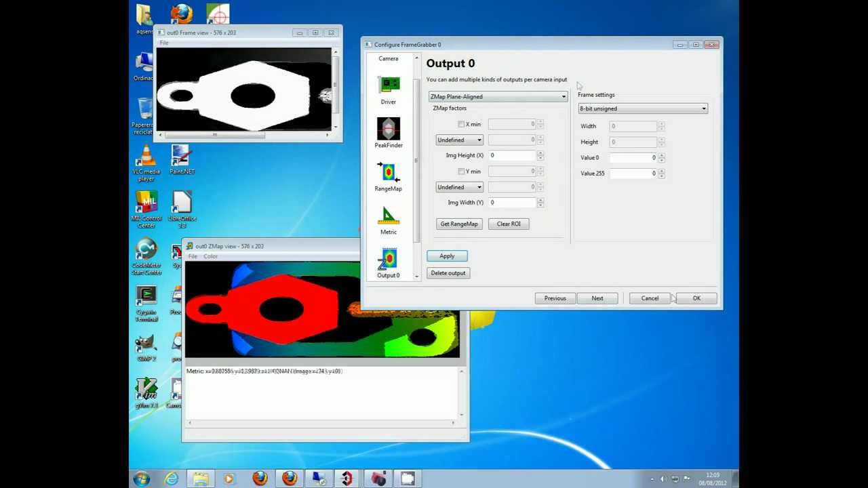868x488 pixels.
Task: Click the sidebar vertical scrollbar in Configure dialog
Action: pos(416,165)
